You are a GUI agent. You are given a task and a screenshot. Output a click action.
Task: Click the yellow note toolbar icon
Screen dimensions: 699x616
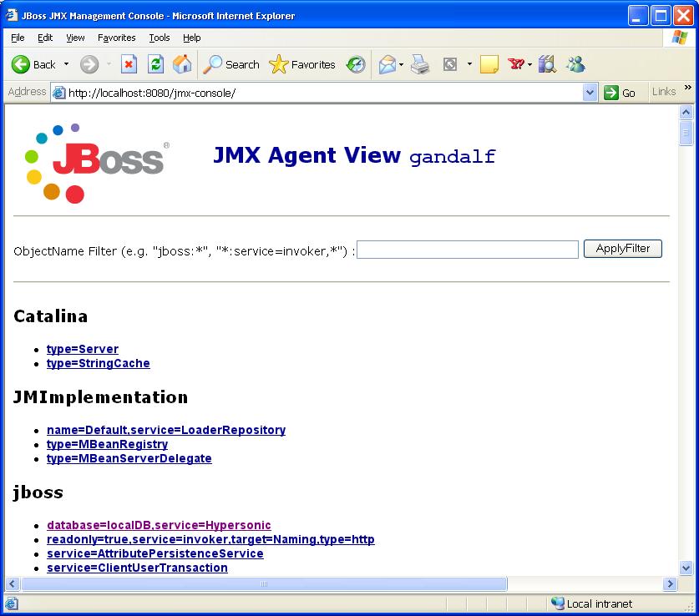489,64
